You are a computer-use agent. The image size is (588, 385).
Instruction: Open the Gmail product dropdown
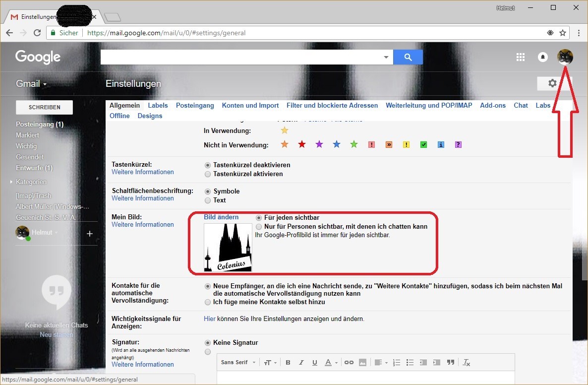[x=31, y=84]
